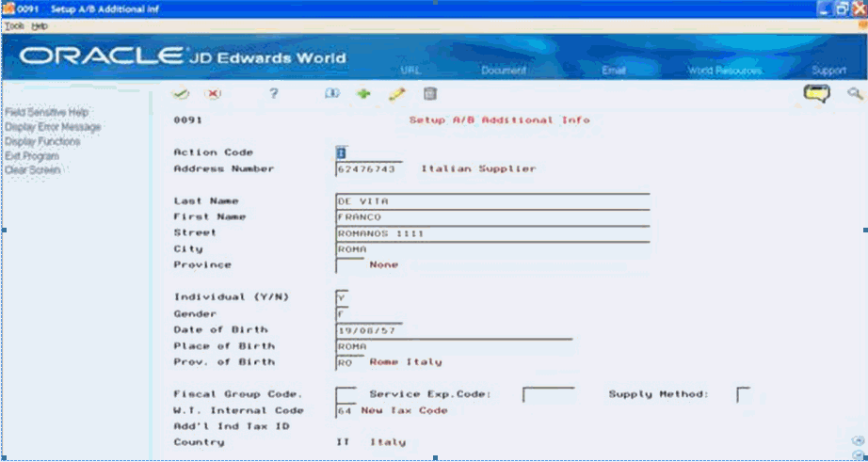The image size is (868, 462).
Task: Click the Individual (Y/N) field
Action: [x=342, y=297]
